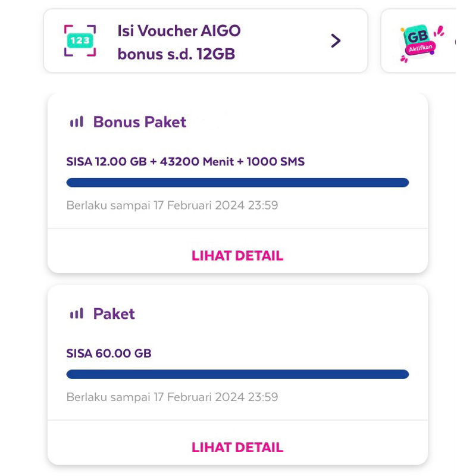Open LIHAT DETAIL under the Paket card
Image resolution: width=476 pixels, height=476 pixels.
[237, 447]
